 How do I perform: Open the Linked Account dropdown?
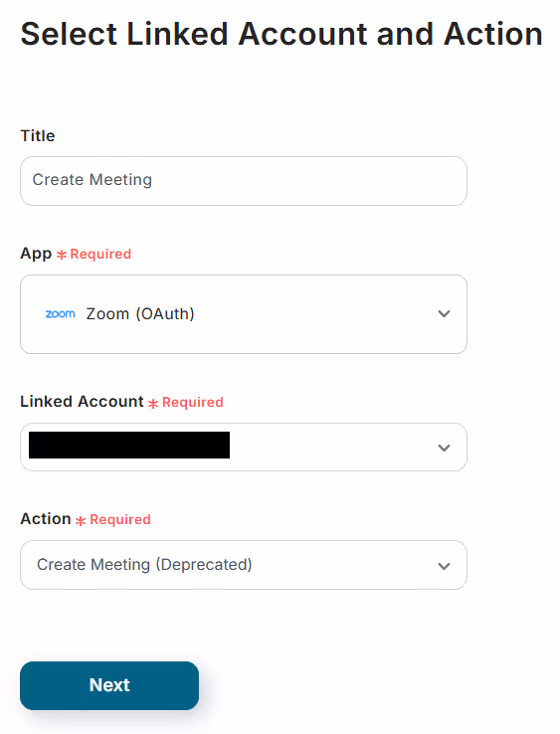pyautogui.click(x=244, y=447)
